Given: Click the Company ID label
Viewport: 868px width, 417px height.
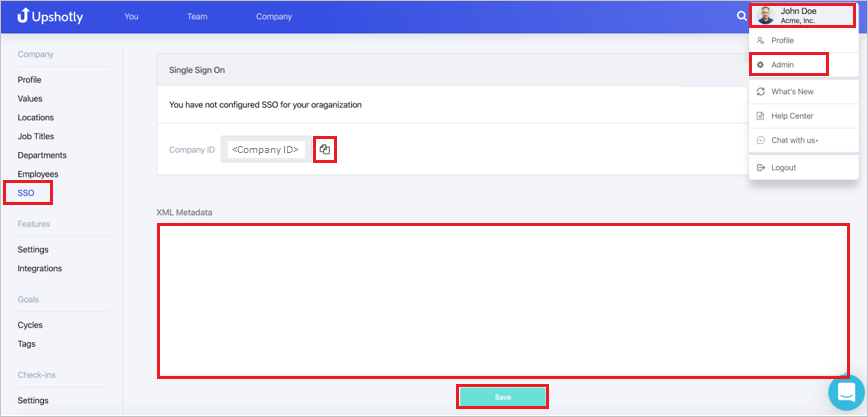Looking at the screenshot, I should point(192,150).
